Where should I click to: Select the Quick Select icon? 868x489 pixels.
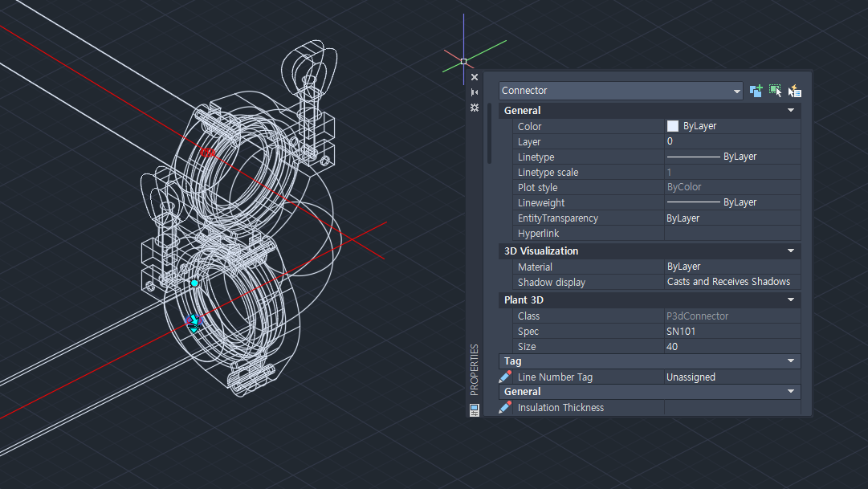pos(794,90)
